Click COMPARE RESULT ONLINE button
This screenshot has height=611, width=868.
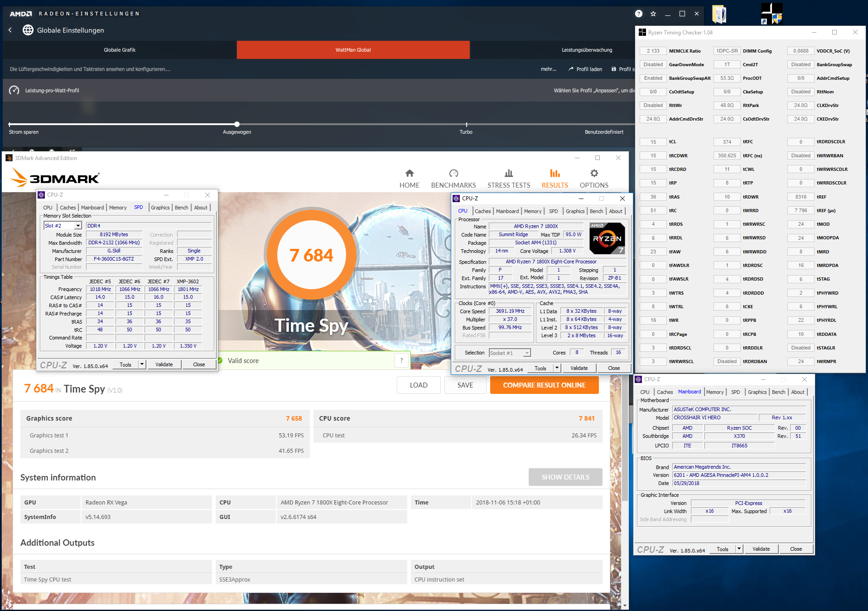[545, 385]
